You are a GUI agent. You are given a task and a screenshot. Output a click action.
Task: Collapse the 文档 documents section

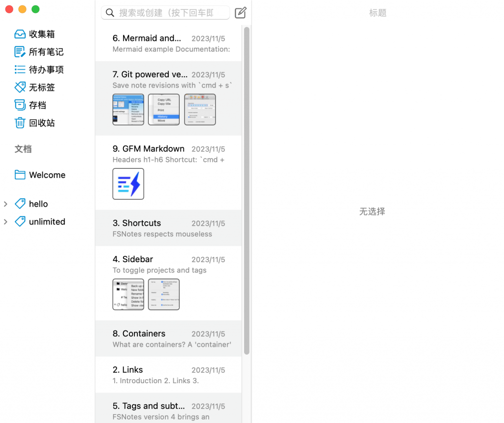click(23, 149)
